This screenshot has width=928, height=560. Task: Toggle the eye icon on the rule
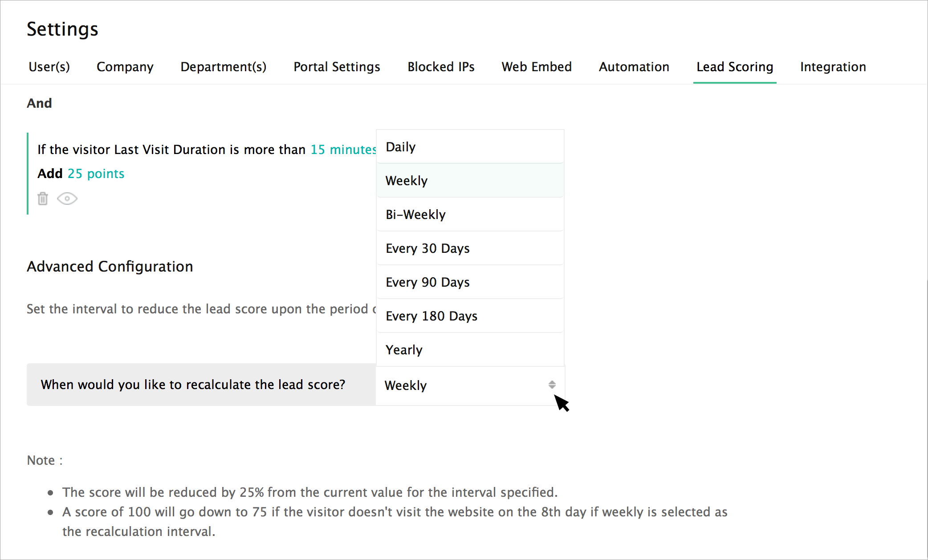click(x=67, y=199)
